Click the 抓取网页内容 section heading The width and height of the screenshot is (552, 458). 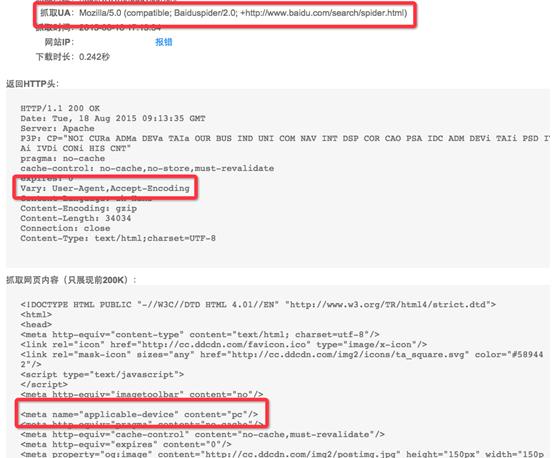point(71,280)
